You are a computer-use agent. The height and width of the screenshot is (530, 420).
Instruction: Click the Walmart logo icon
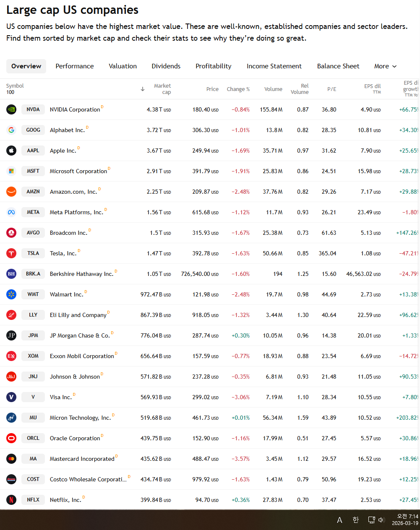point(11,294)
